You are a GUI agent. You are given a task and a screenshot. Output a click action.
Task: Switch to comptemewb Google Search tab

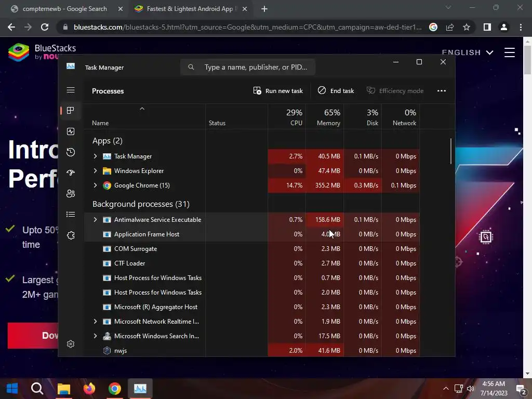(64, 9)
